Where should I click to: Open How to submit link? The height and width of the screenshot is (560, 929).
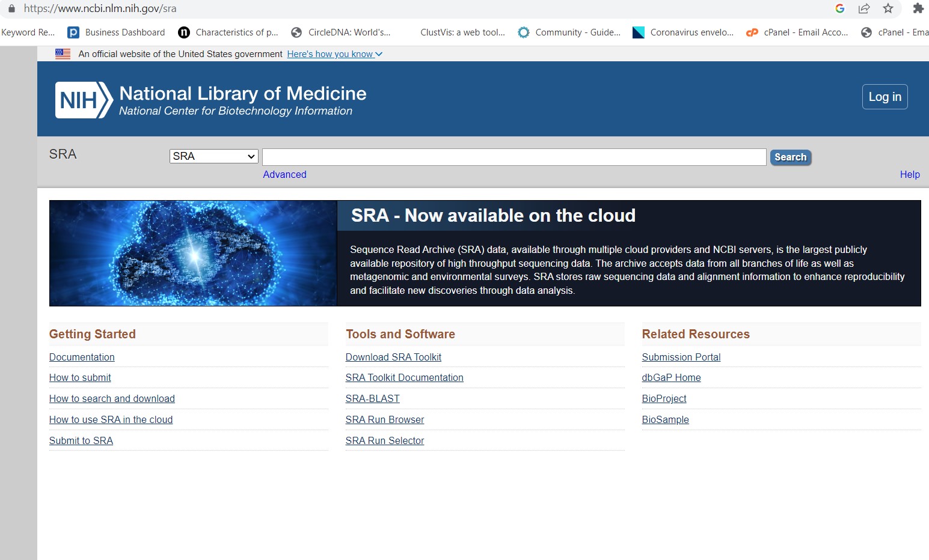click(80, 377)
